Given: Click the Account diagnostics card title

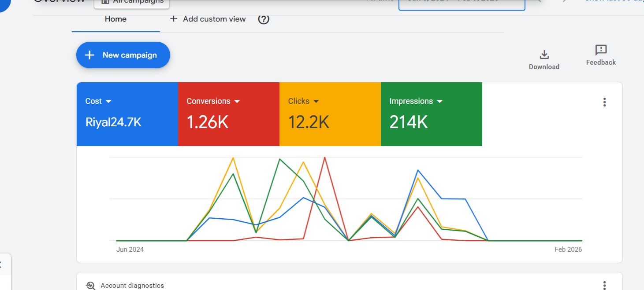Looking at the screenshot, I should coord(132,286).
